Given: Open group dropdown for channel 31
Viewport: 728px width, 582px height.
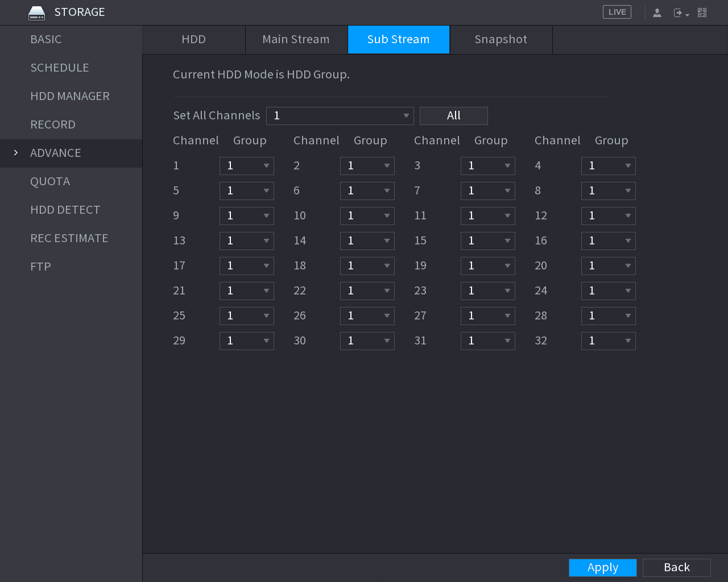Looking at the screenshot, I should coord(488,341).
